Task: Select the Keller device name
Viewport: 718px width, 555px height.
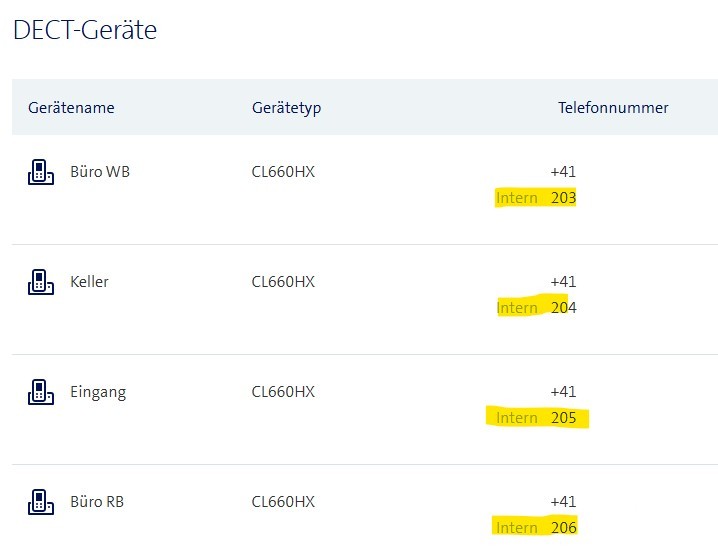Action: 89,282
